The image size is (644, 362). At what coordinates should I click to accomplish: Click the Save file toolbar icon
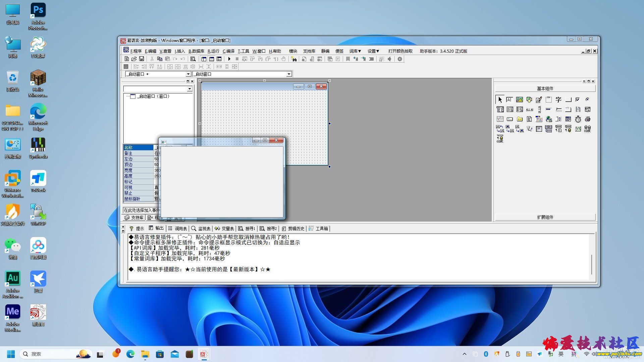(142, 59)
